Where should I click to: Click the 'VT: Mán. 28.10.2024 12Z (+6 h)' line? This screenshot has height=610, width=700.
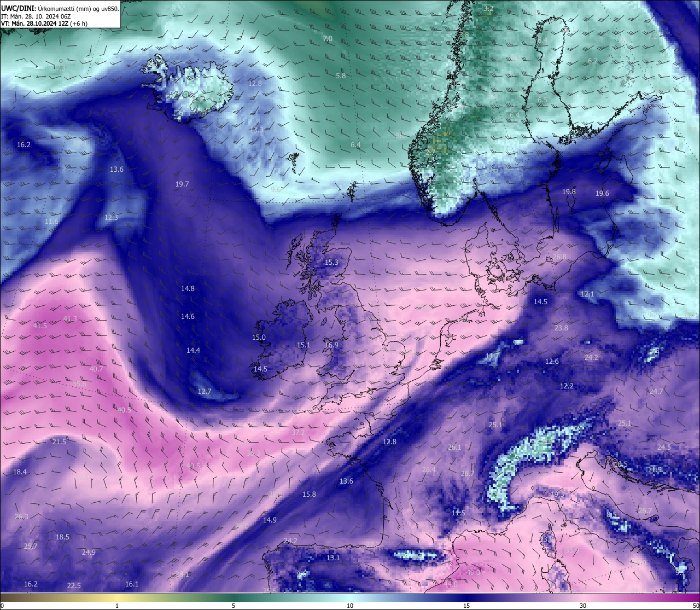tap(44, 24)
